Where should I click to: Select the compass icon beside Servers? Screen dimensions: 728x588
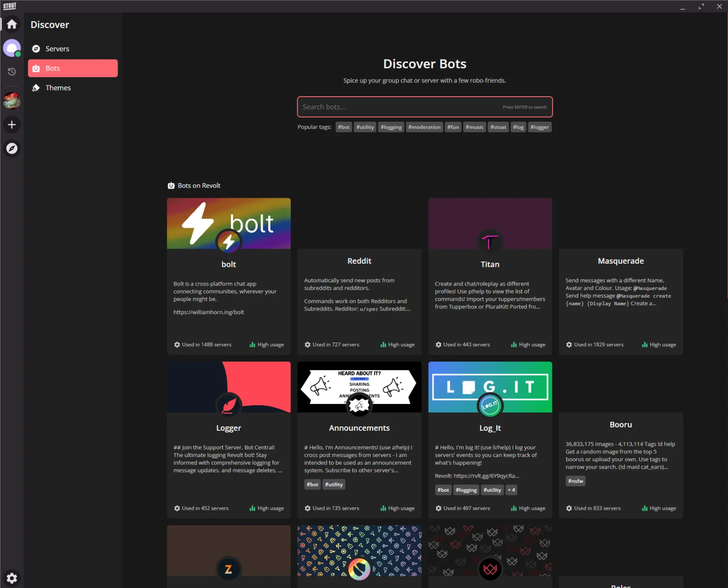(x=36, y=49)
